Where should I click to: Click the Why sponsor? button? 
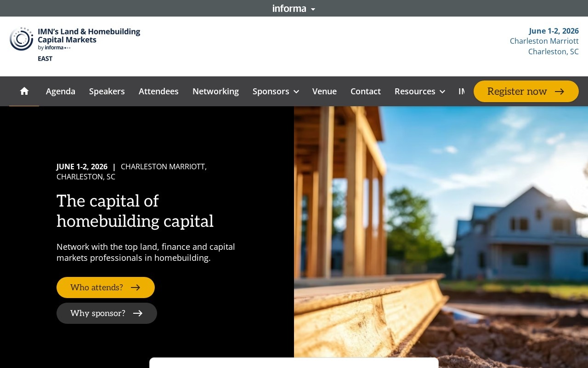coord(107,313)
